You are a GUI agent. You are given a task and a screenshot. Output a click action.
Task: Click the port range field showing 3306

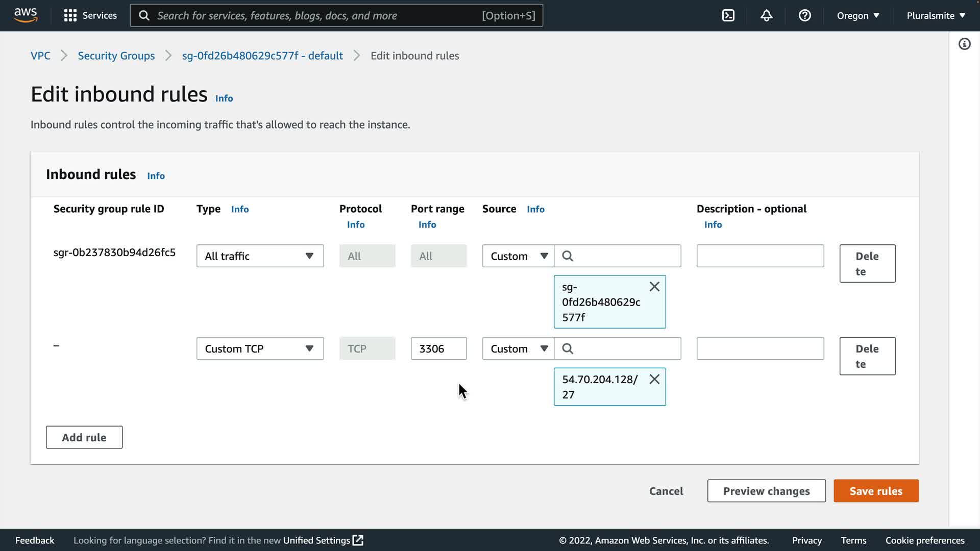tap(438, 348)
